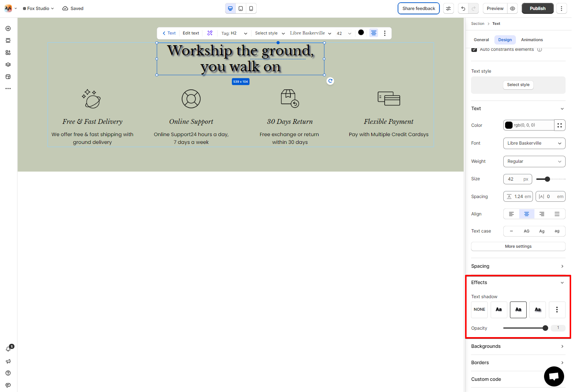Justify text in Design panel

pyautogui.click(x=557, y=214)
